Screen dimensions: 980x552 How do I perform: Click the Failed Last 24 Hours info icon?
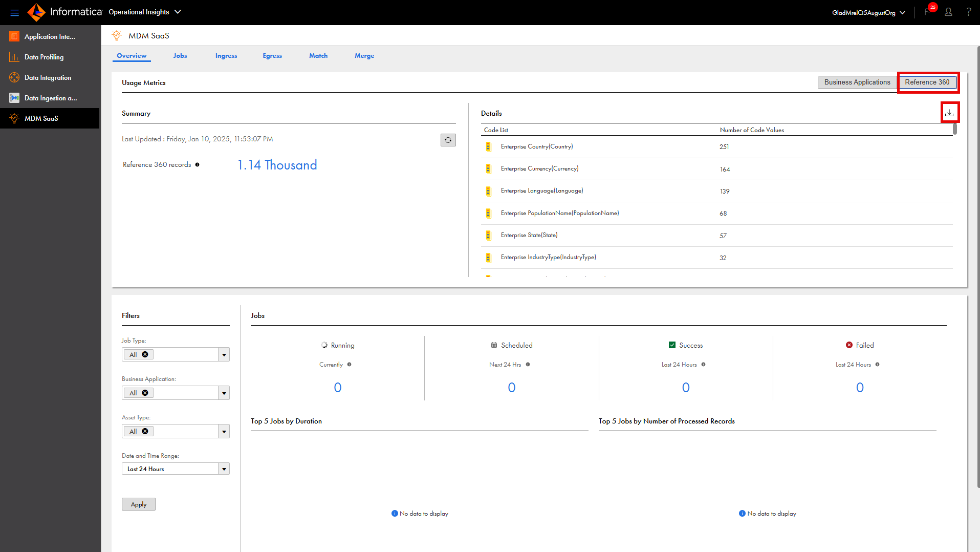877,365
